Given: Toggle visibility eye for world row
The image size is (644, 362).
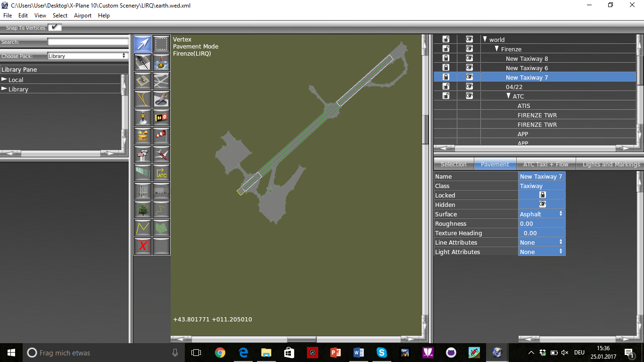Looking at the screenshot, I should click(x=469, y=39).
